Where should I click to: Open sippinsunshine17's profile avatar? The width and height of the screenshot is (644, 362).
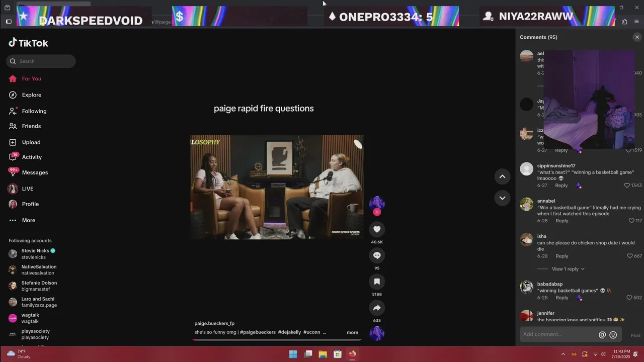[x=526, y=169]
